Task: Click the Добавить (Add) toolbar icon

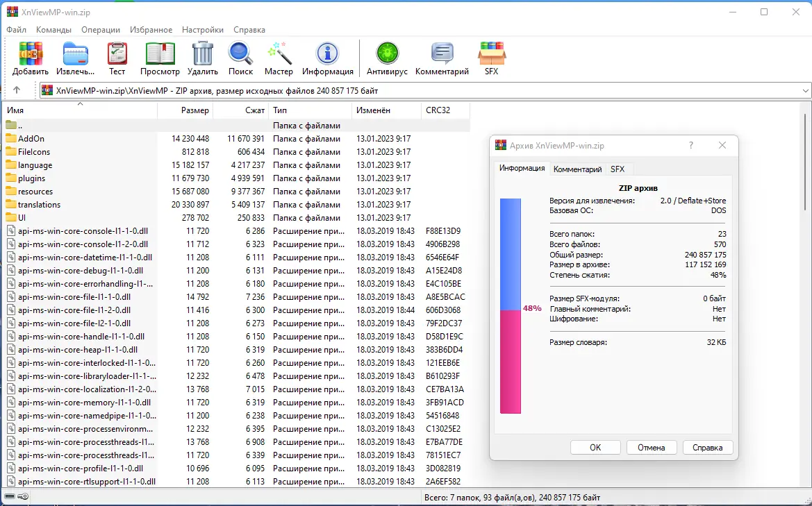Action: coord(31,53)
